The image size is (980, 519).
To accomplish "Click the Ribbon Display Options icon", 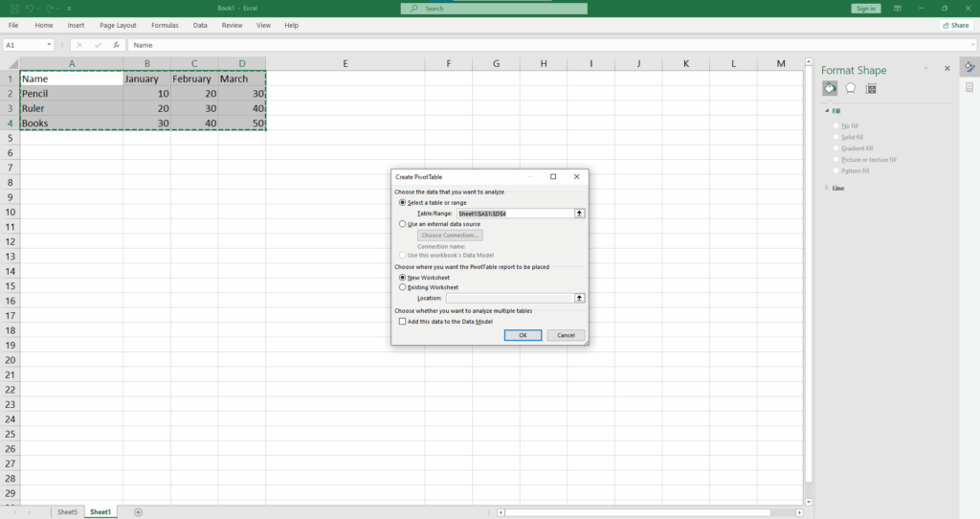I will coord(898,9).
